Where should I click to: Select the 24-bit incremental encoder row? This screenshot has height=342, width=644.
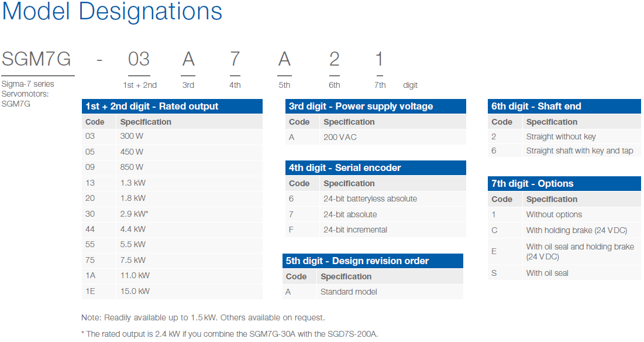coord(376,230)
